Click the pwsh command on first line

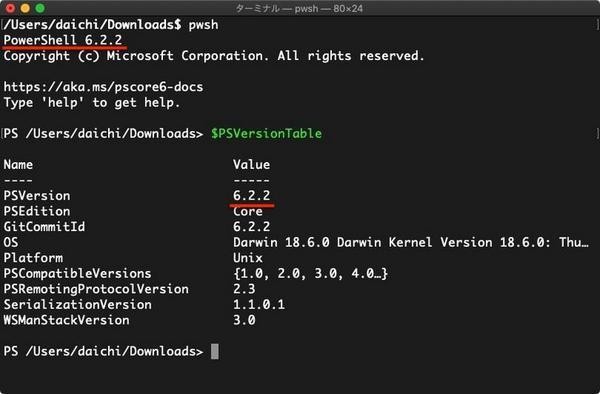click(203, 25)
